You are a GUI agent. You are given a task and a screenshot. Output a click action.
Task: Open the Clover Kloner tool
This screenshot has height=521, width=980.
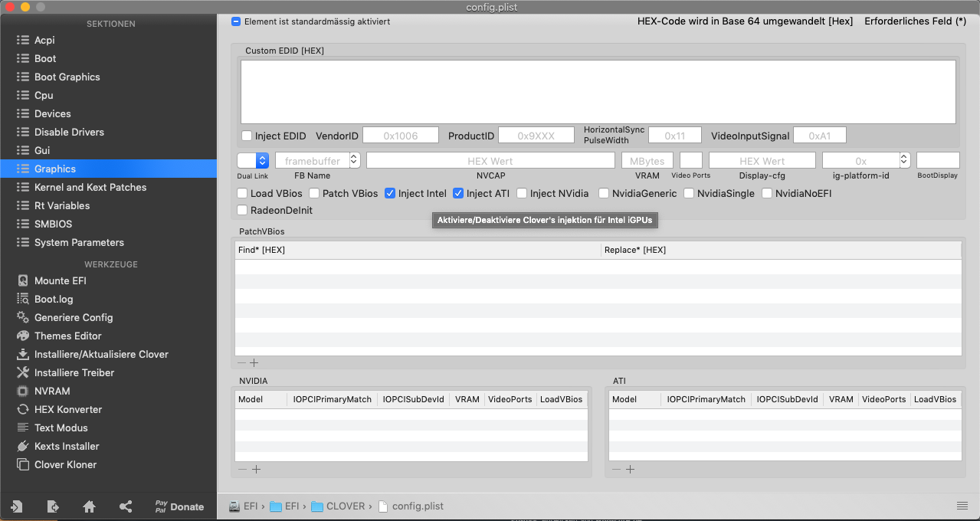tap(65, 464)
